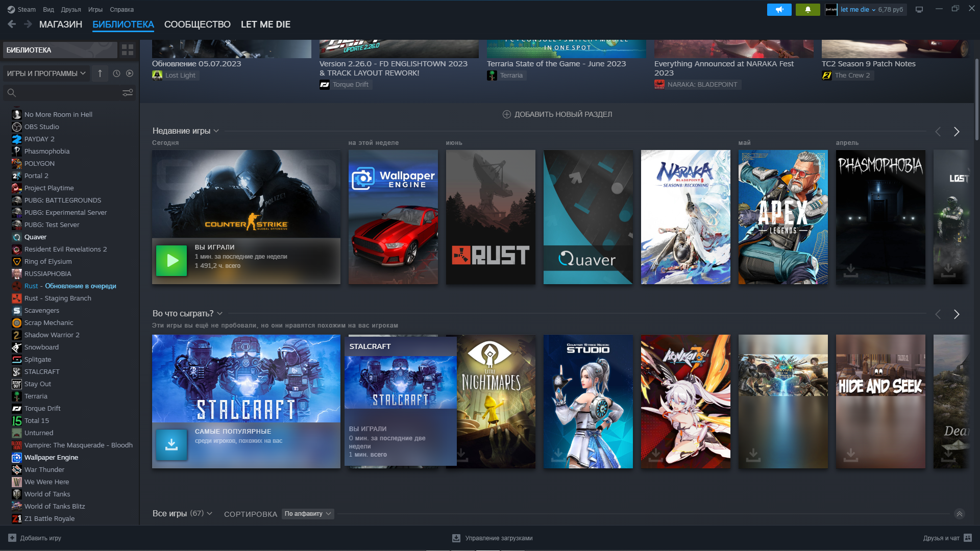Switch to the СООБЩЕСТВО tab
Screen dimensions: 980x551
click(198, 24)
